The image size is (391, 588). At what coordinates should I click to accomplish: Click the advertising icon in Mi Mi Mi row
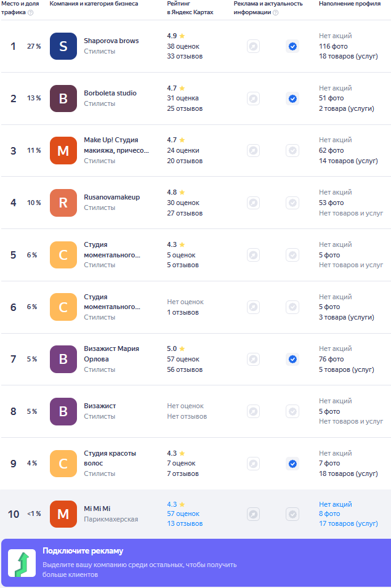pos(254,513)
